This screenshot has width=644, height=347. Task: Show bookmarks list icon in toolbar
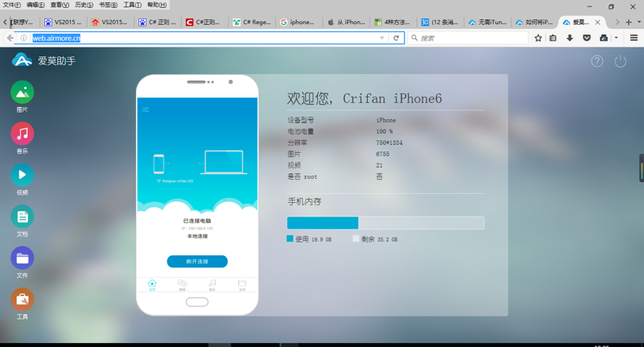[553, 38]
